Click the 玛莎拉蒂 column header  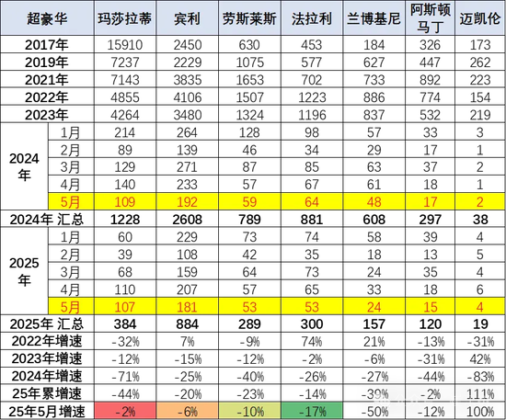tap(125, 18)
